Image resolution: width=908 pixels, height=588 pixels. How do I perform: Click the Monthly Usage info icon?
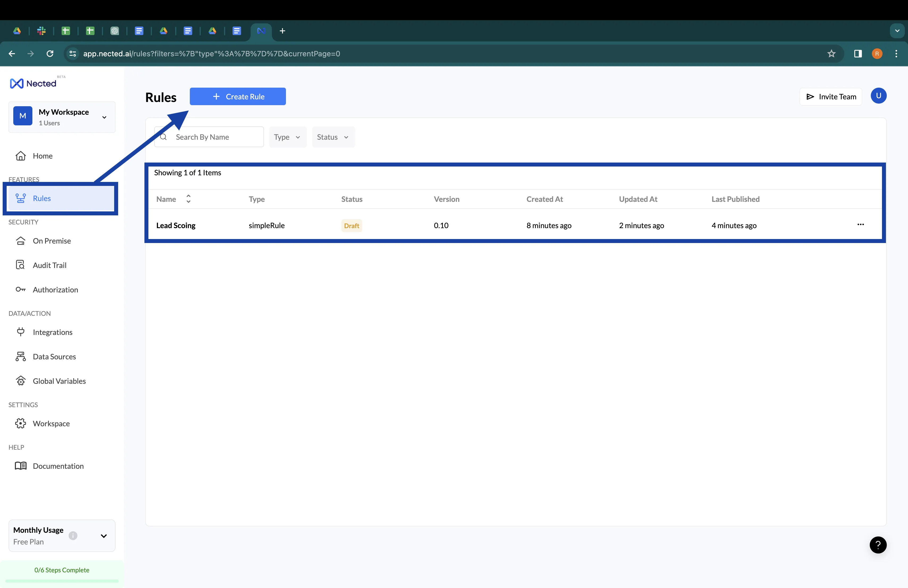click(x=73, y=535)
